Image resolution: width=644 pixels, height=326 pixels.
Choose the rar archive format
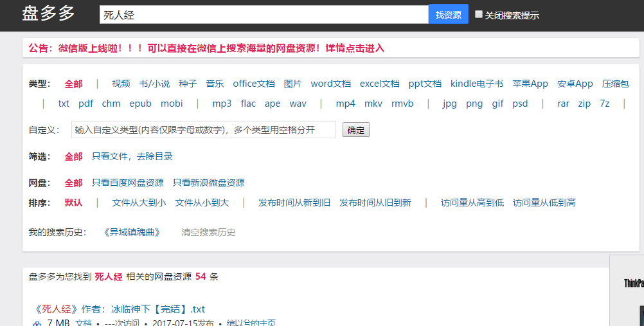[564, 104]
